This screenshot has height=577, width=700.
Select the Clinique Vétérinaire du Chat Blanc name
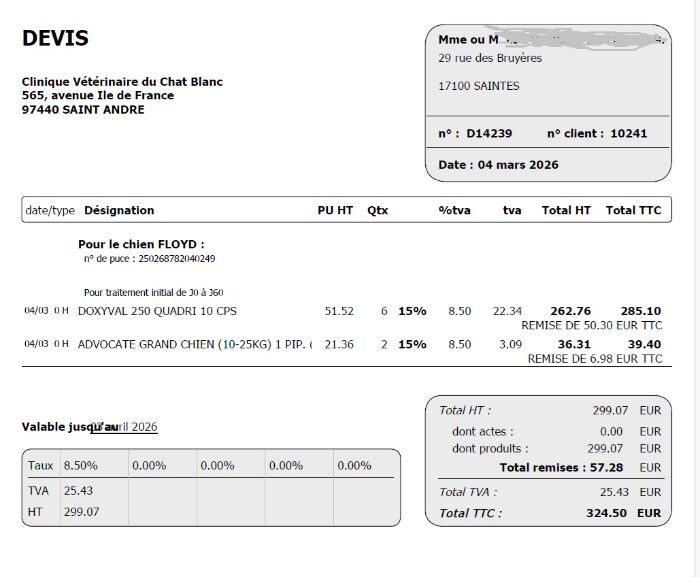coord(122,82)
